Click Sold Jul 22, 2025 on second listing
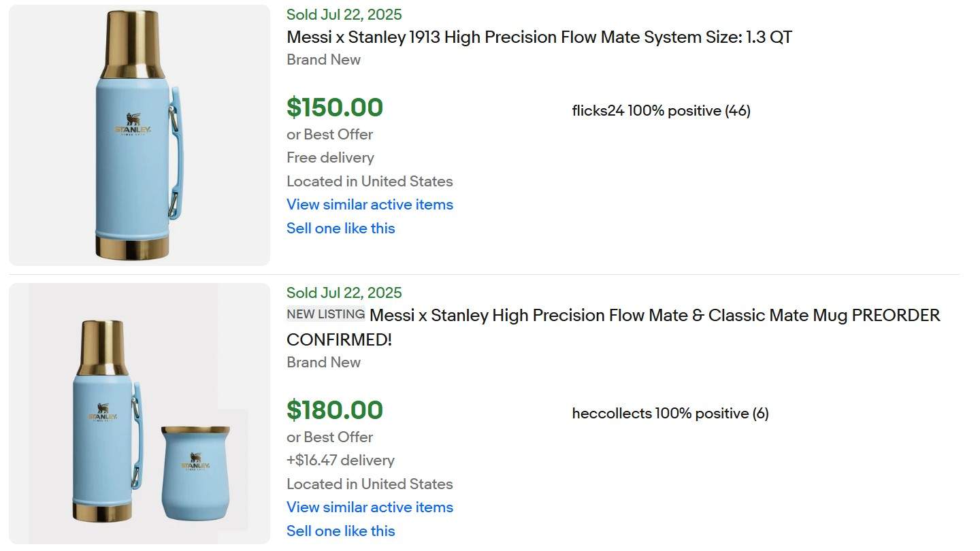The height and width of the screenshot is (551, 980). (344, 293)
